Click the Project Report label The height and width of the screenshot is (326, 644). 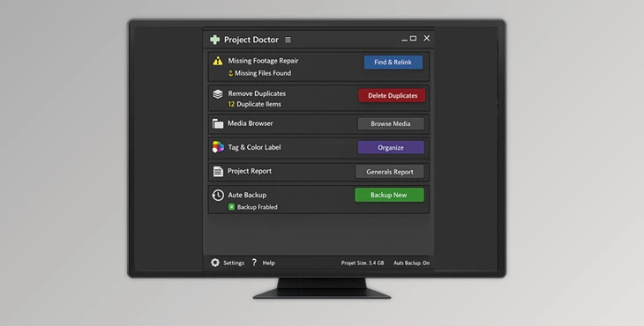point(250,171)
